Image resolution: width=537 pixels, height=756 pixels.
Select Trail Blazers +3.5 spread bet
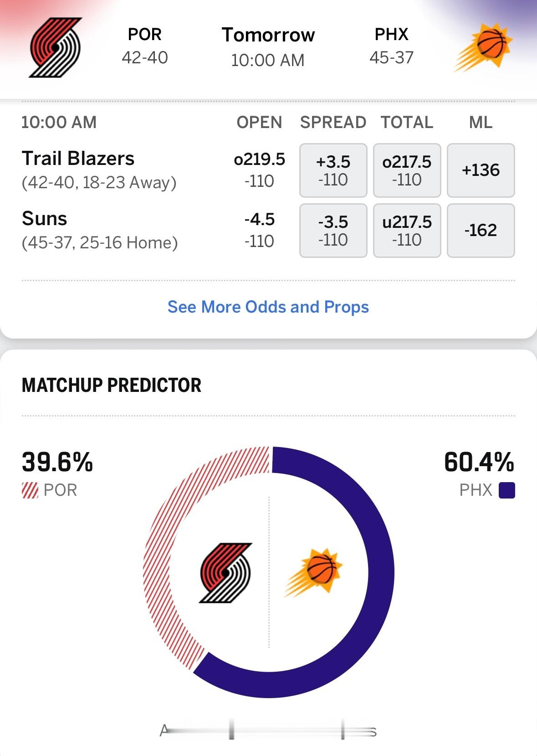coord(333,170)
